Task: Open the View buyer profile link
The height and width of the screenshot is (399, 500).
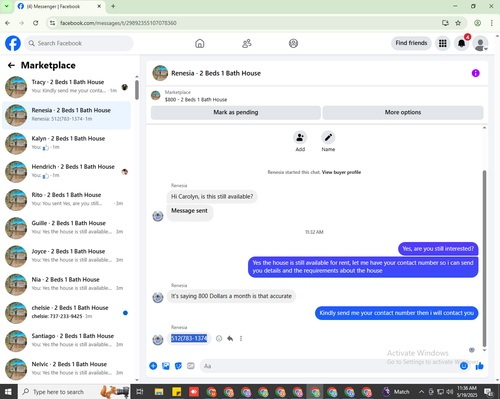Action: 341,172
